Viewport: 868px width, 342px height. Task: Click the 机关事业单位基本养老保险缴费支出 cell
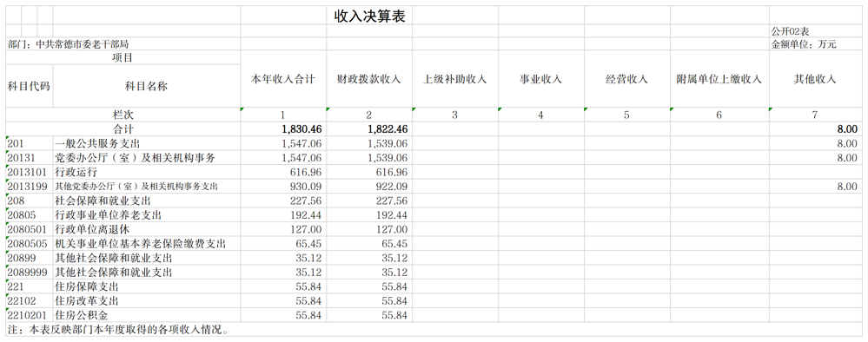[147, 244]
